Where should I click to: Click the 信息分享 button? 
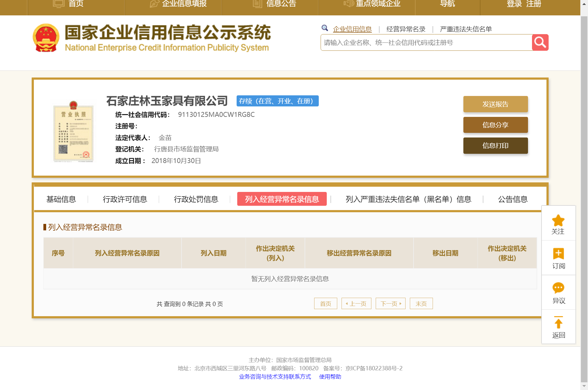(495, 125)
